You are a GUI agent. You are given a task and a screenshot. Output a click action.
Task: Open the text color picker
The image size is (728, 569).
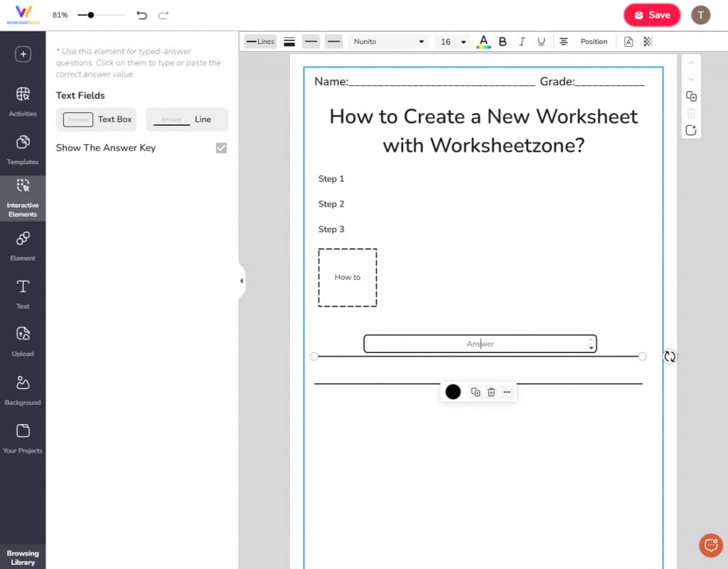click(x=483, y=42)
